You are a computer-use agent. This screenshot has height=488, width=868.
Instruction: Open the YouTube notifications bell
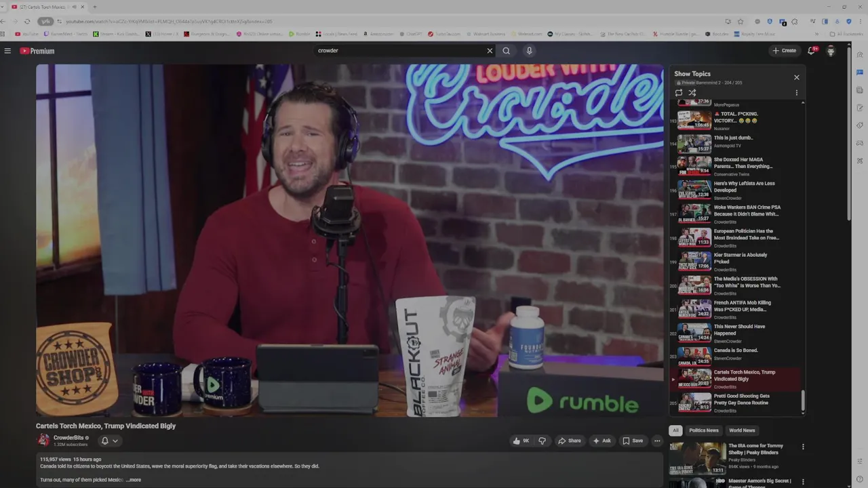[x=811, y=51]
